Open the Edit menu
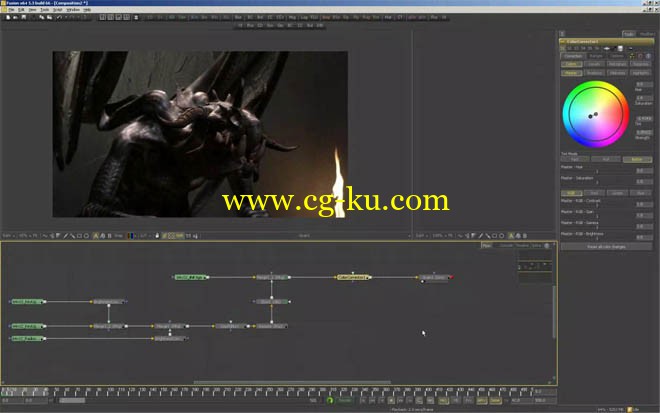The image size is (660, 413). (x=21, y=10)
